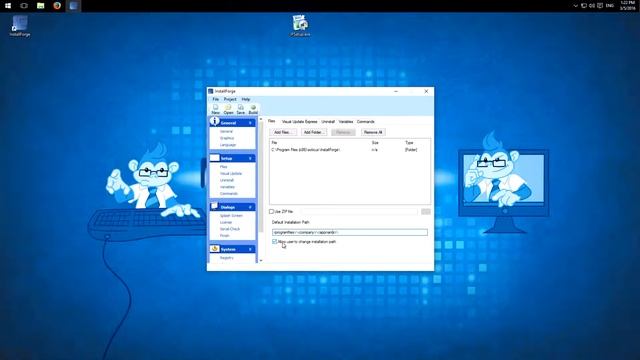Open the taskbar clock and date
This screenshot has height=360, width=640.
[628, 6]
